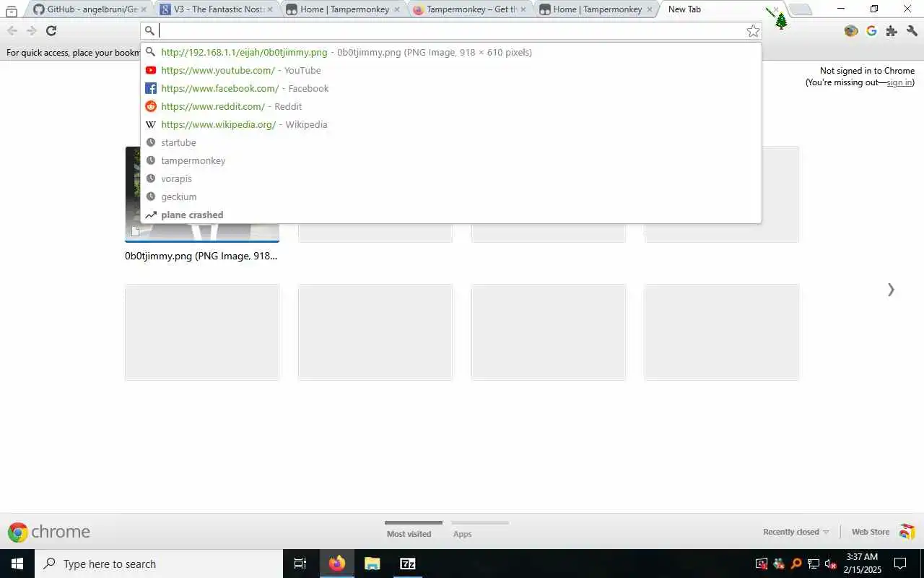The image size is (924, 578).
Task: Open the taskbar clock showing 3:37 AM
Action: pyautogui.click(x=862, y=564)
